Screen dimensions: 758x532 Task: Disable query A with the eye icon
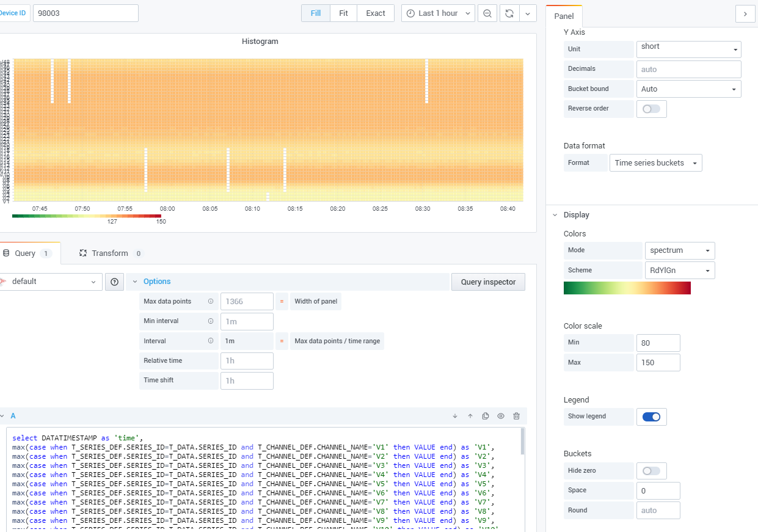pos(500,416)
